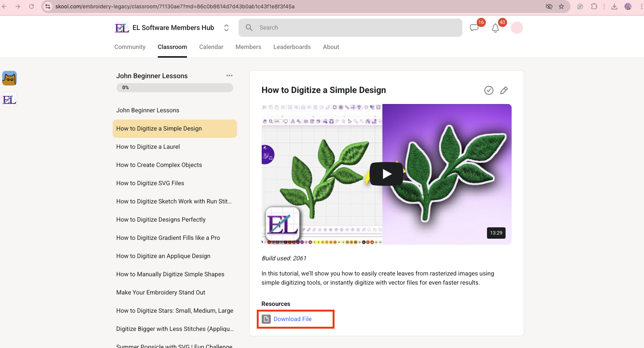Click the search magnifier icon
The height and width of the screenshot is (348, 644).
click(x=249, y=28)
